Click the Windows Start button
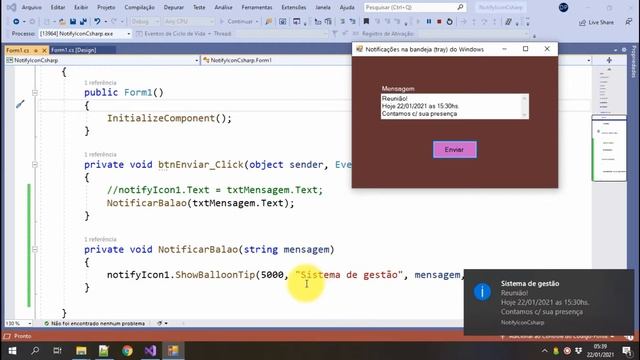The height and width of the screenshot is (360, 640). tap(12, 351)
